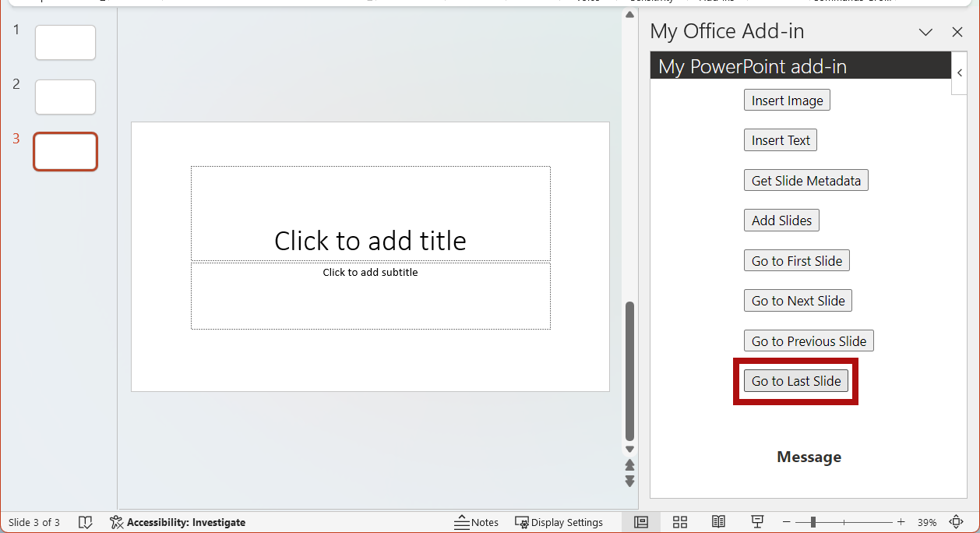Switch to Slide Sorter view
The image size is (980, 533).
coord(679,522)
